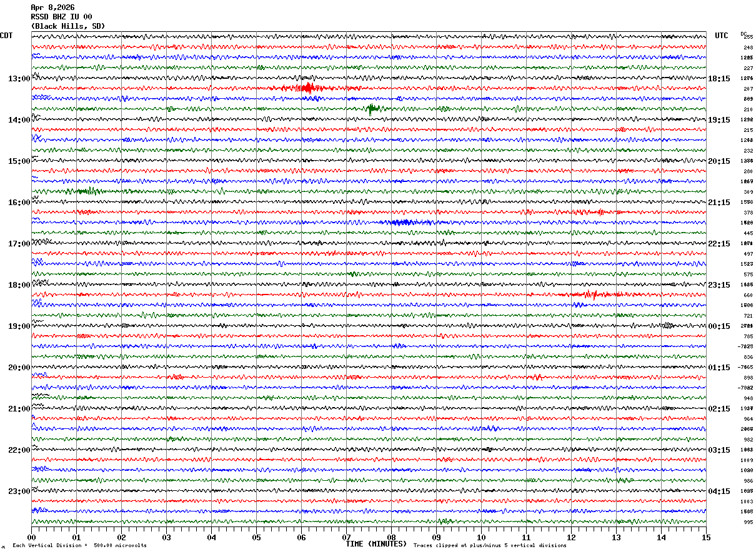Click the 00:15 UTC time label
The image size is (756, 554).
click(x=719, y=326)
